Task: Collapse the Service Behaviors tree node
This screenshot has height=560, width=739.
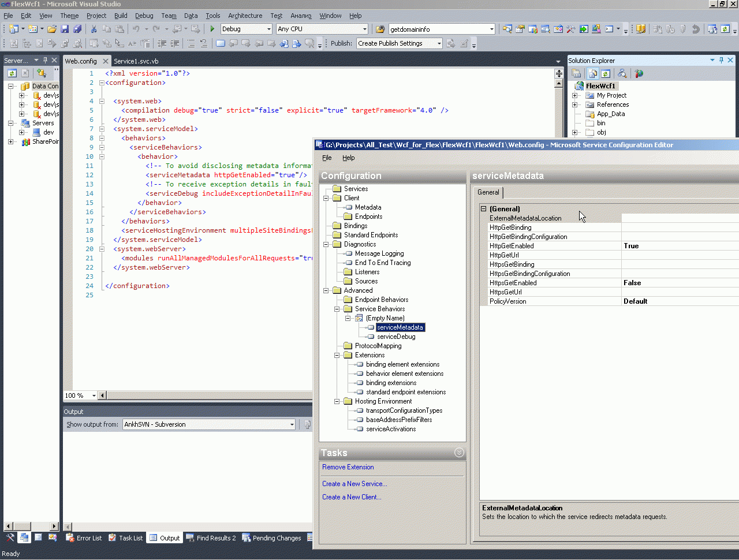Action: click(x=337, y=309)
